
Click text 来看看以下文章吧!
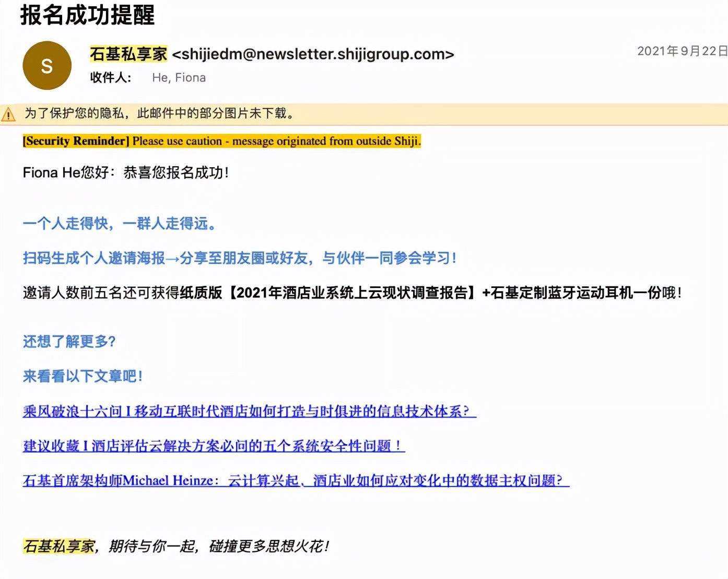[x=83, y=376]
